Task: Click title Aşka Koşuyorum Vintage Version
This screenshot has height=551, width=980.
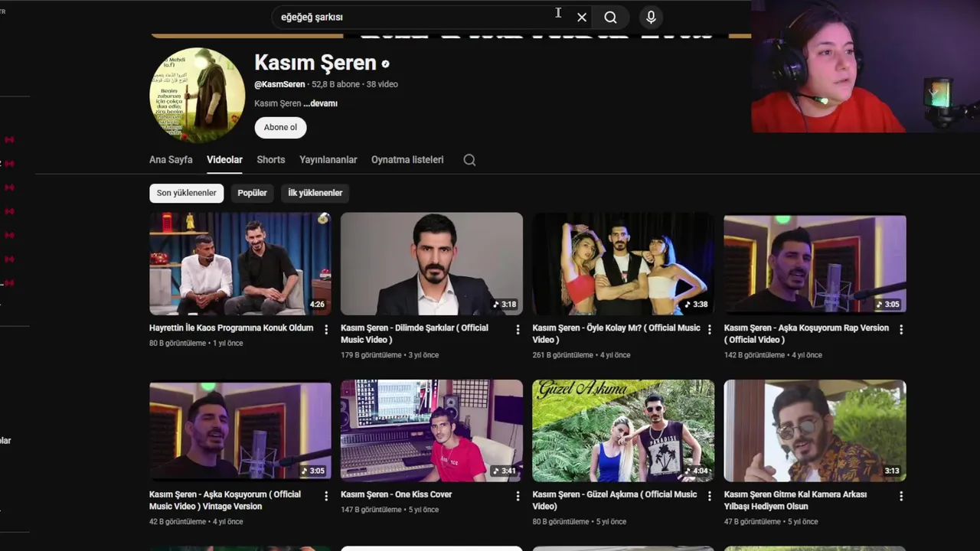Action: (225, 500)
